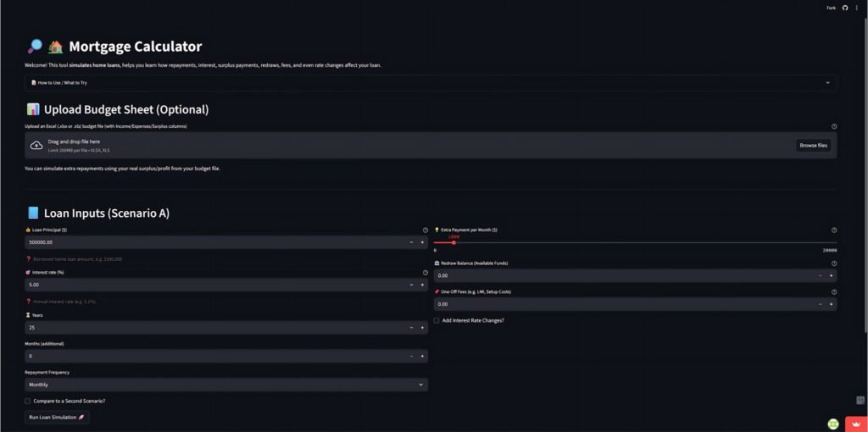Decrease the Years value with minus button
The width and height of the screenshot is (868, 432).
(x=410, y=327)
